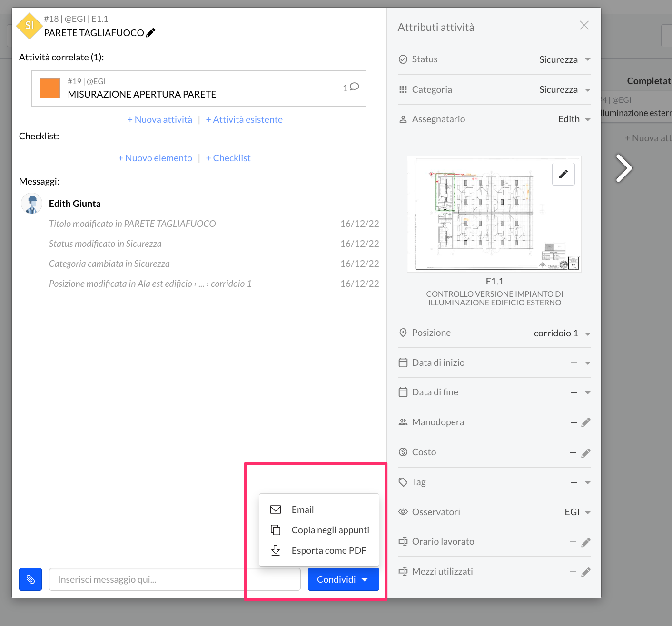Edit the Mezzi utilizzati pencil icon
The width and height of the screenshot is (672, 626).
[586, 572]
